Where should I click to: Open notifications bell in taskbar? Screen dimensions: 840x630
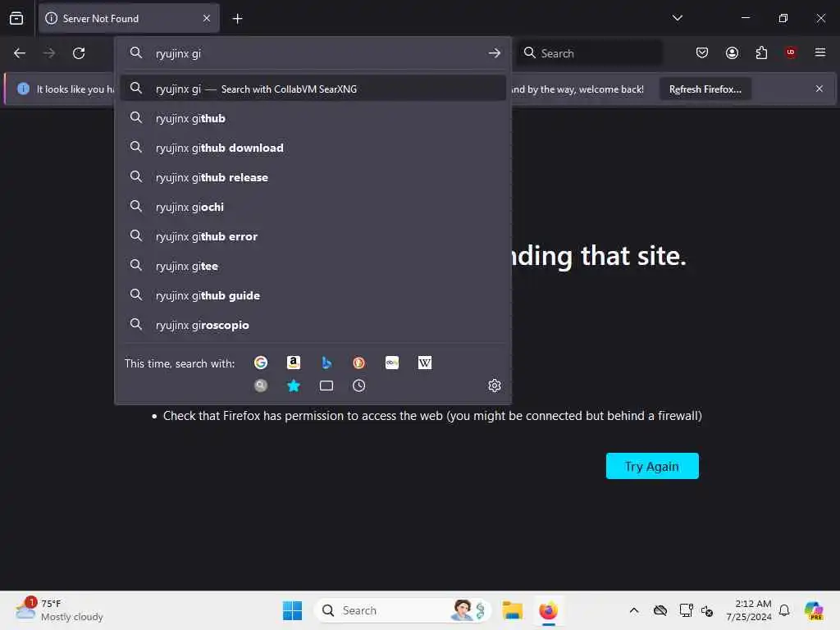point(784,610)
